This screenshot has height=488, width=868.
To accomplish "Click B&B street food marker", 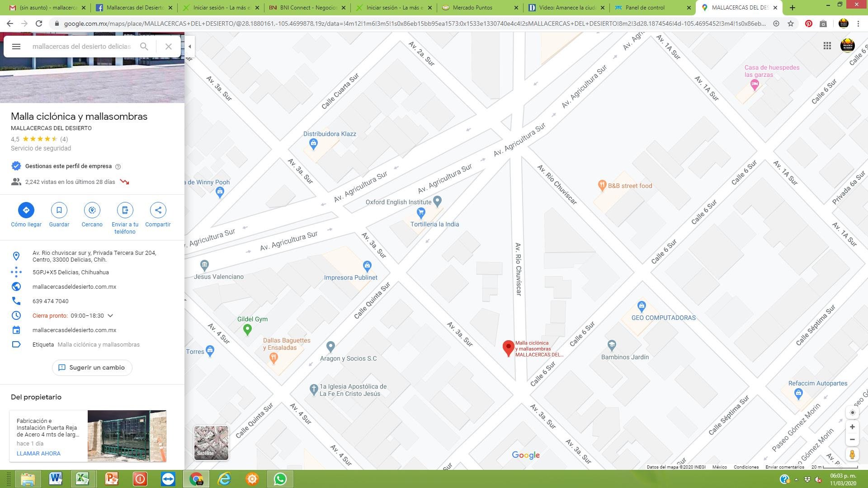I will 602,186.
